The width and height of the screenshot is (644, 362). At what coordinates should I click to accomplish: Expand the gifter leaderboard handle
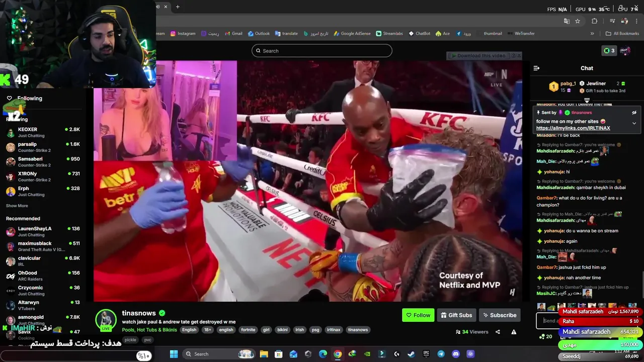tap(587, 101)
